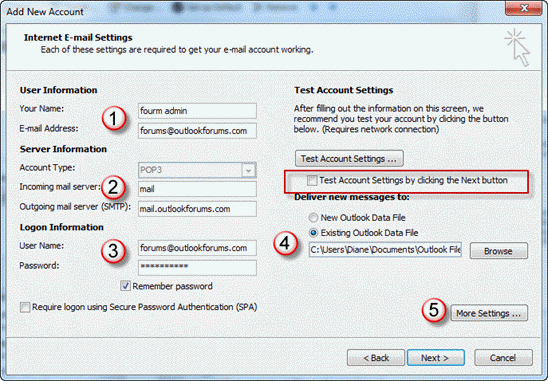Click the cursor wizard icon in header
The image size is (548, 381).
pyautogui.click(x=518, y=48)
